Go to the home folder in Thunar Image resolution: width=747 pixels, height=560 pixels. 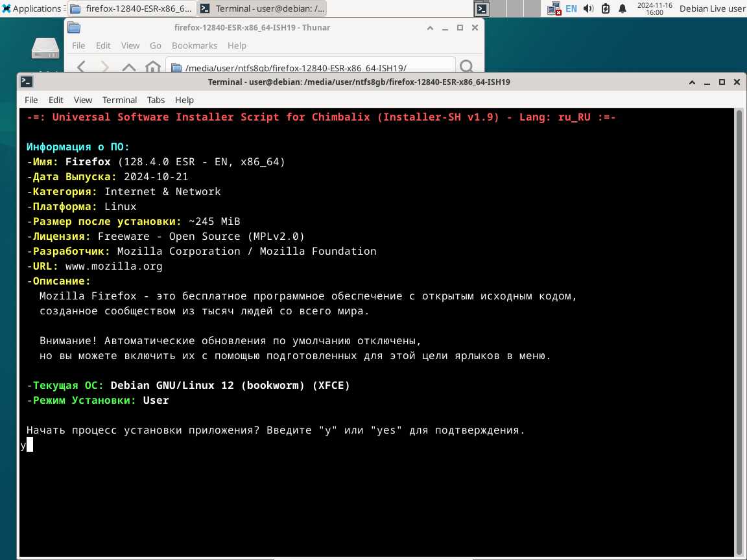(x=152, y=66)
